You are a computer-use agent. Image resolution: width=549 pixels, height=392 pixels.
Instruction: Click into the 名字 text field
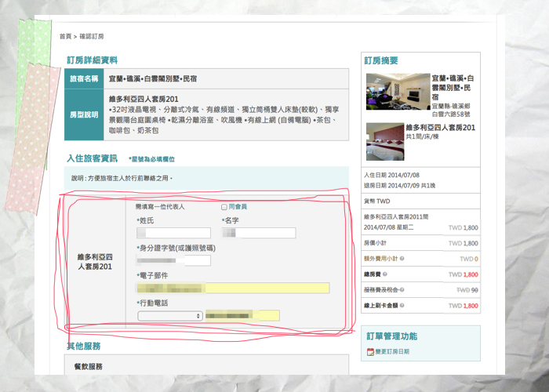coord(259,233)
